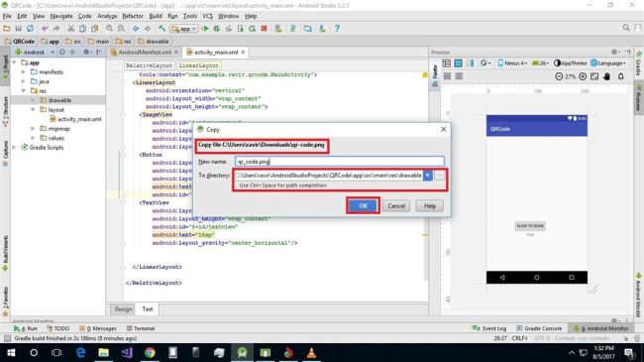Collapse the res folder in project tree

coord(24,91)
